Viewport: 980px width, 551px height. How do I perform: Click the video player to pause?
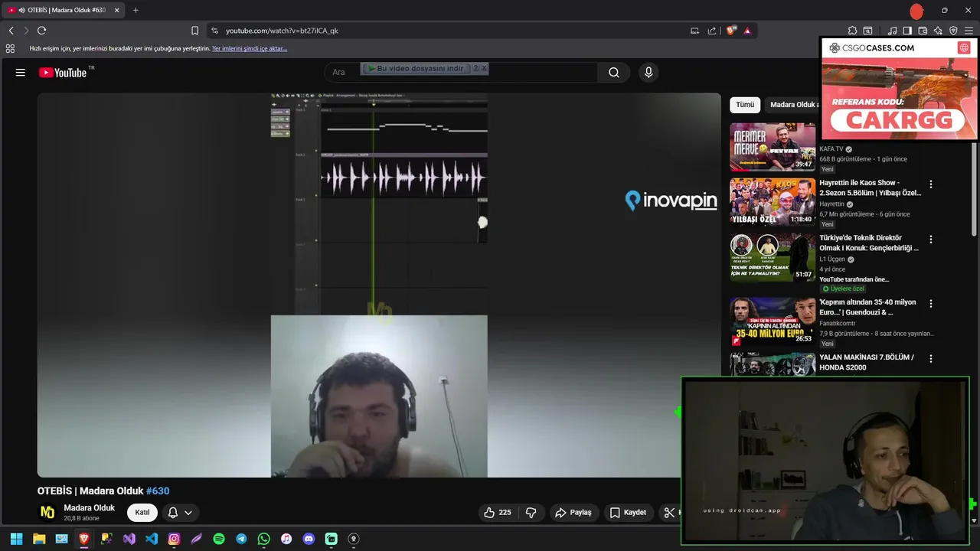point(379,285)
